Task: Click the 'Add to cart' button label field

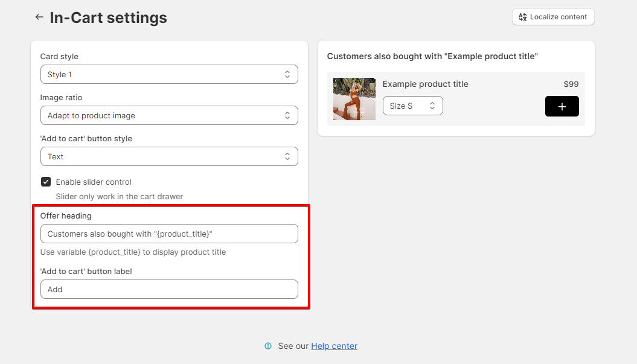Action: [169, 289]
